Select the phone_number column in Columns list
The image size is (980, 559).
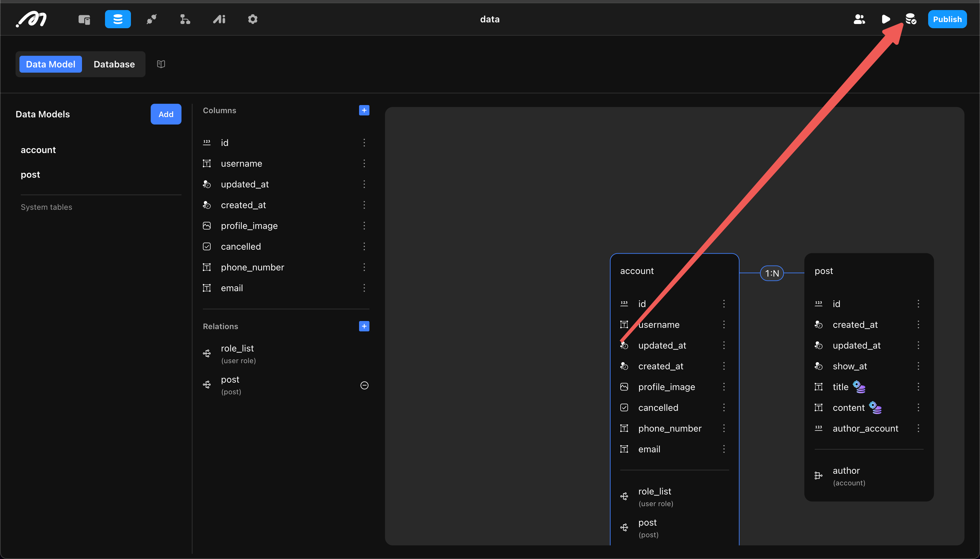point(252,267)
